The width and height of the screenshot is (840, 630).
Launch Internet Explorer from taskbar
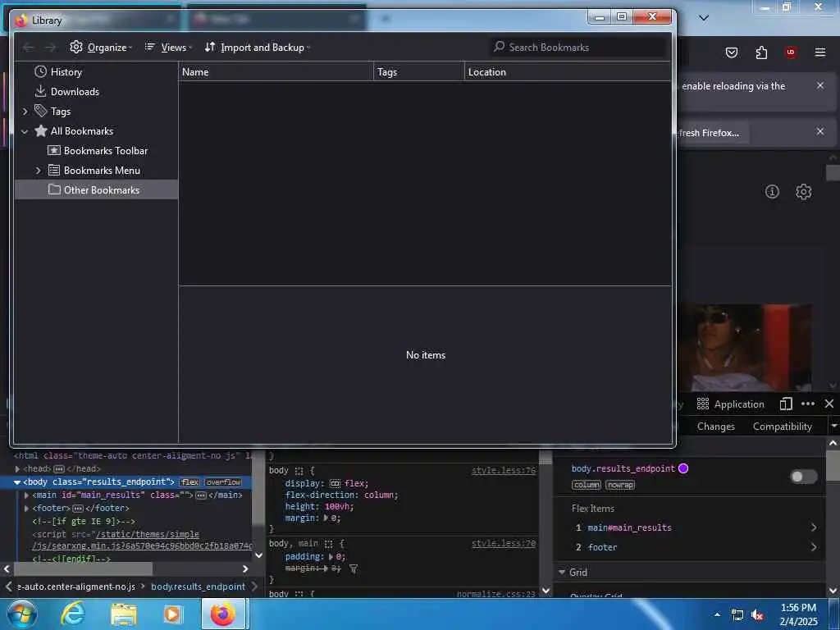(x=73, y=614)
